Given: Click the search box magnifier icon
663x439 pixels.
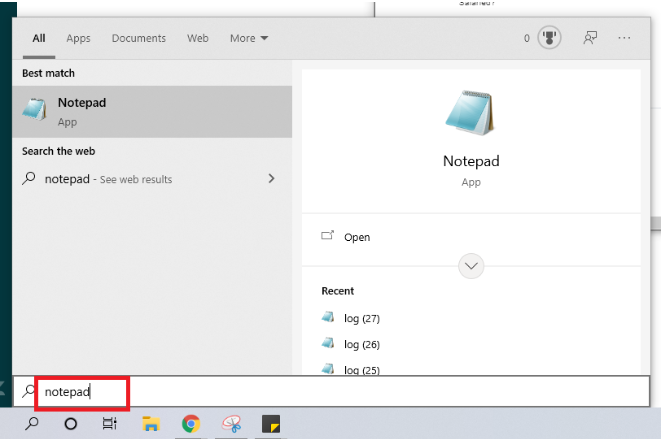Looking at the screenshot, I should click(28, 391).
